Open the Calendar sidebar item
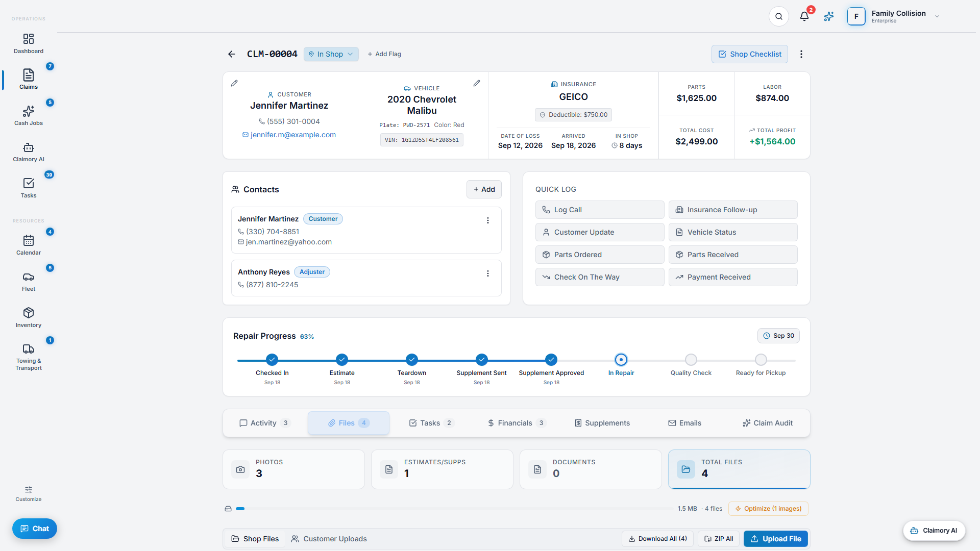 (29, 245)
